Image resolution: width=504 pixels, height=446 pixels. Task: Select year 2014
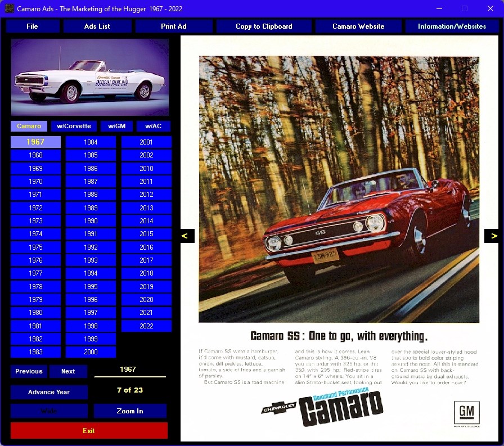coord(146,221)
